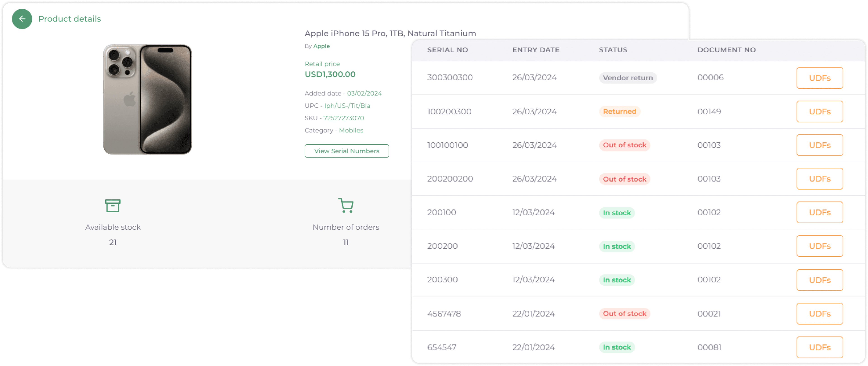
Task: Open UDFs for serial 100200300
Action: (x=819, y=112)
